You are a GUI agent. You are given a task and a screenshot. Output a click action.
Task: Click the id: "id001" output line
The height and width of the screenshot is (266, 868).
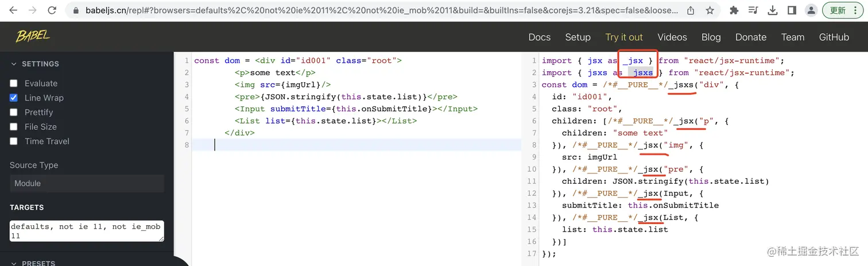(580, 97)
